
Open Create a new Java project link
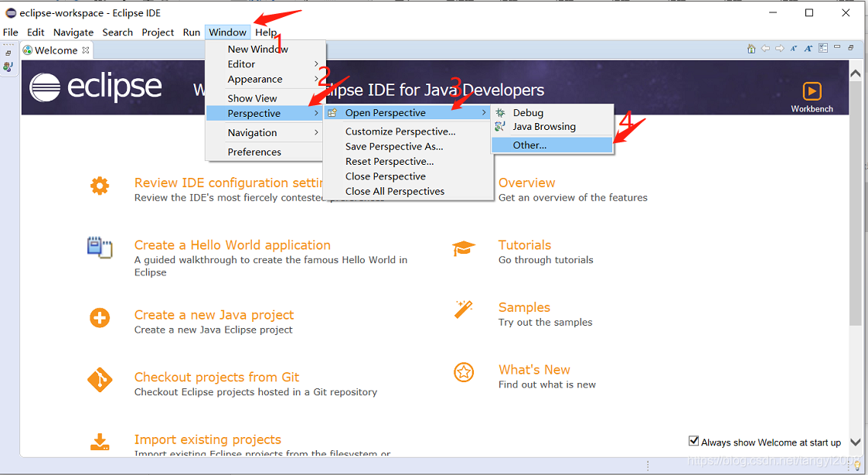click(213, 315)
